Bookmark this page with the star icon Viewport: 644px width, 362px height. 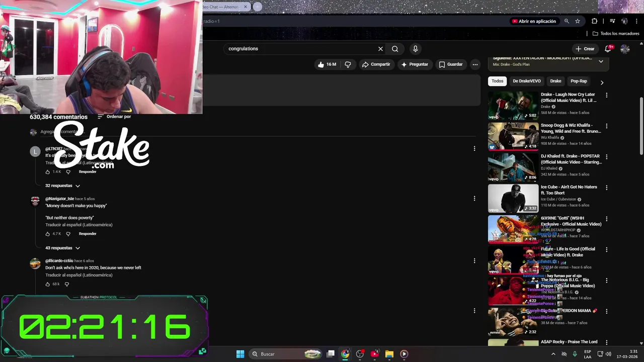578,21
